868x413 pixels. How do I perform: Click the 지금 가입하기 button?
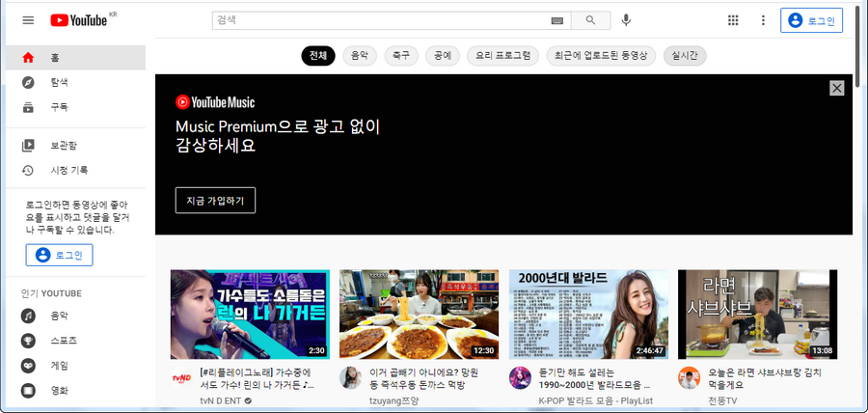pos(215,201)
